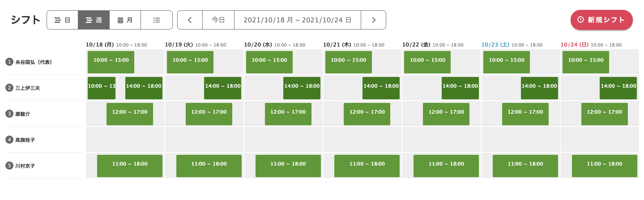Create a new shift (新規シフト)
The width and height of the screenshot is (644, 200).
click(601, 20)
